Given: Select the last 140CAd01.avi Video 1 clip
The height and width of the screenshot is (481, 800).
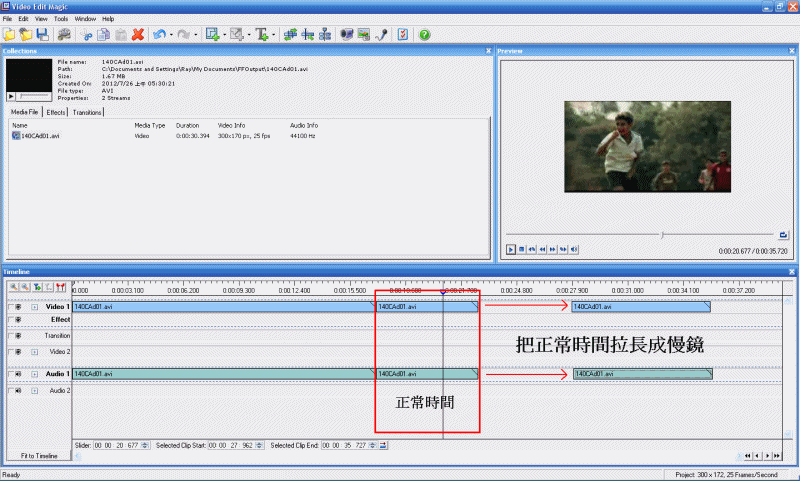Looking at the screenshot, I should (641, 307).
